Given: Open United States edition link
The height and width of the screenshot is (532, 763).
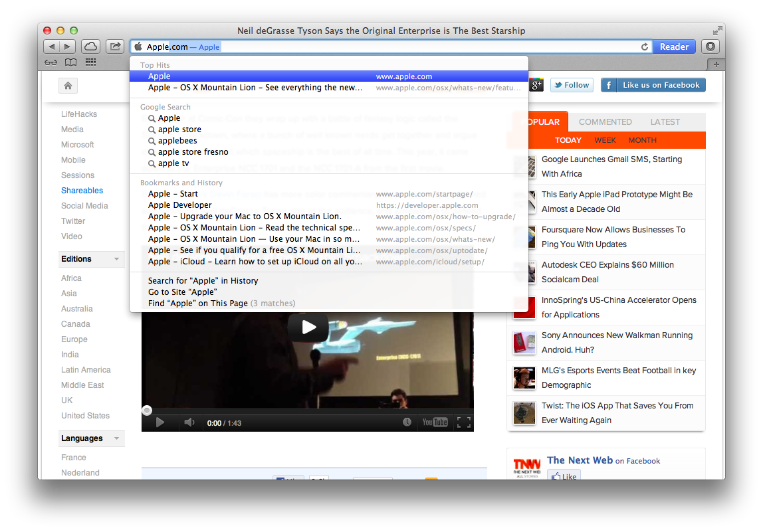Looking at the screenshot, I should (85, 416).
